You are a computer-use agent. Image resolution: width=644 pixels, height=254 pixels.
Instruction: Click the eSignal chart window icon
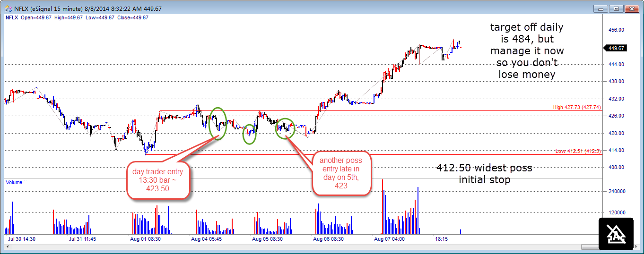pyautogui.click(x=8, y=8)
